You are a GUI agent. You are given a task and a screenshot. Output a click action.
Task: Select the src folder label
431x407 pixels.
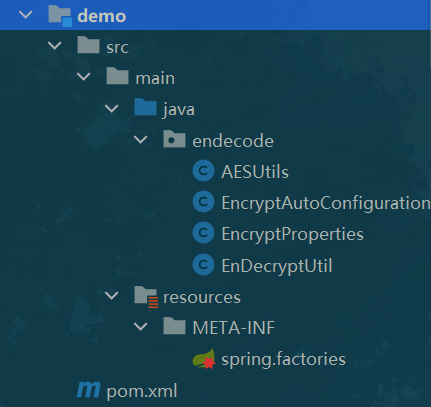point(117,47)
